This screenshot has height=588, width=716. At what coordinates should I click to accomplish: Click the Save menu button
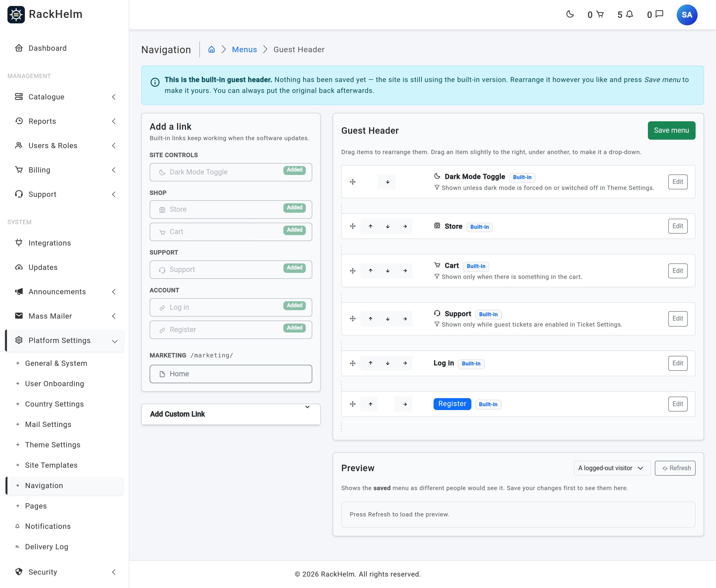point(671,130)
